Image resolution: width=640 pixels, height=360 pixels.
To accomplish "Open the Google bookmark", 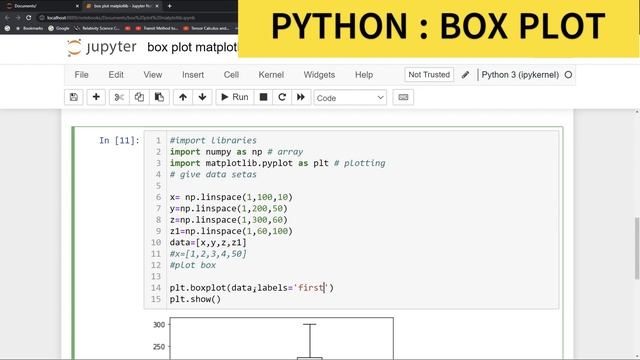I will click(59, 28).
